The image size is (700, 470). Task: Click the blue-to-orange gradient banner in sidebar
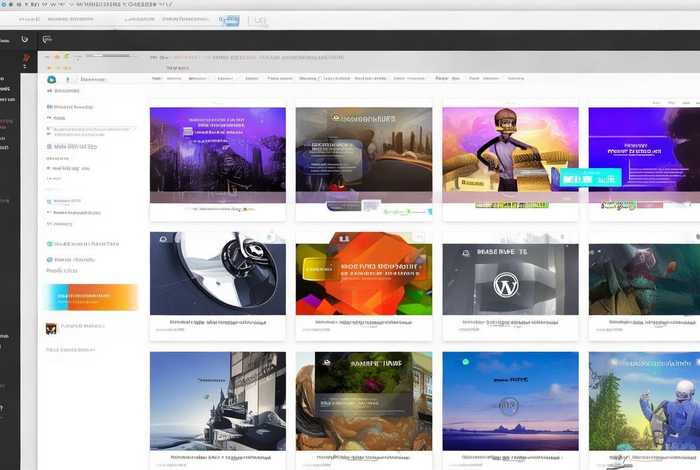pos(91,297)
